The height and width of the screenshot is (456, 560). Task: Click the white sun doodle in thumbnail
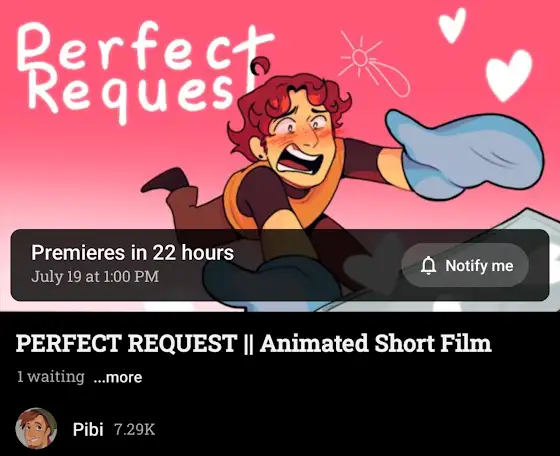(x=371, y=66)
